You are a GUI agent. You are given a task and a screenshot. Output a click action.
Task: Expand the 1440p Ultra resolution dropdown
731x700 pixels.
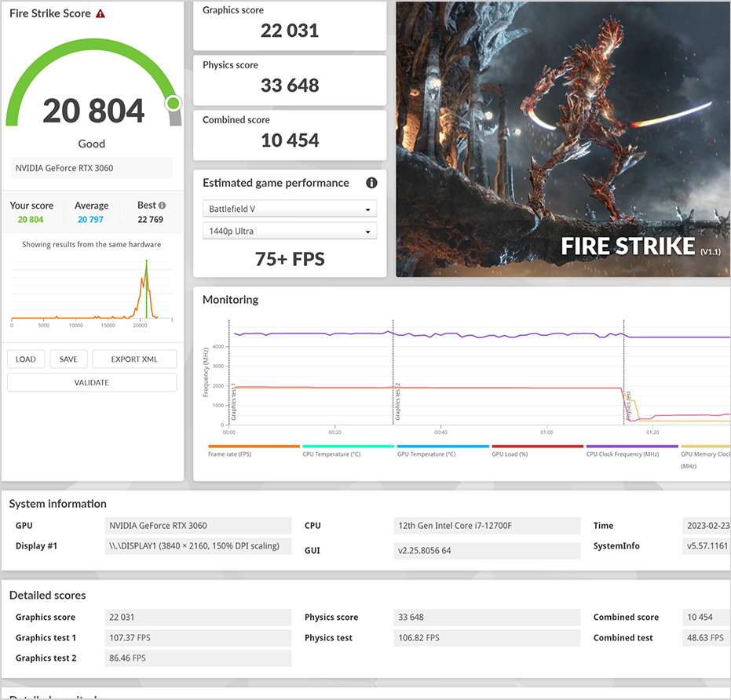coord(289,232)
